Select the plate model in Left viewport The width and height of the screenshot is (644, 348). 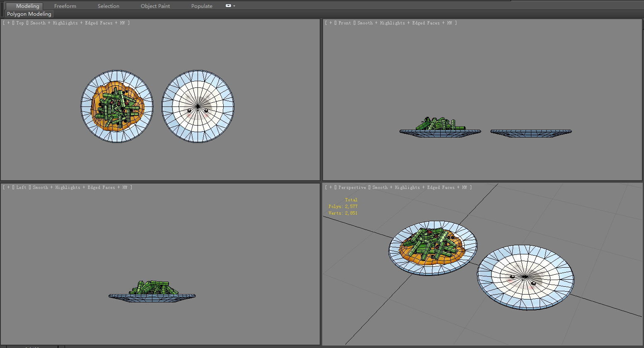click(152, 296)
